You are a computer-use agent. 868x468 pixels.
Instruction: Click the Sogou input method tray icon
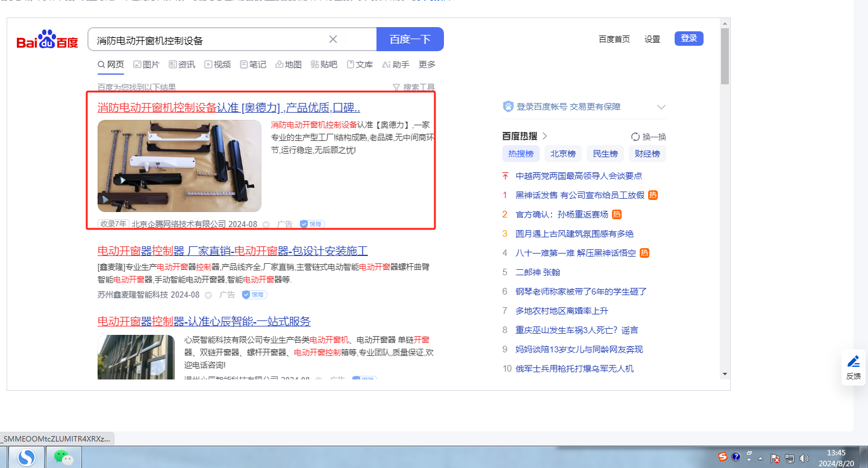(723, 457)
